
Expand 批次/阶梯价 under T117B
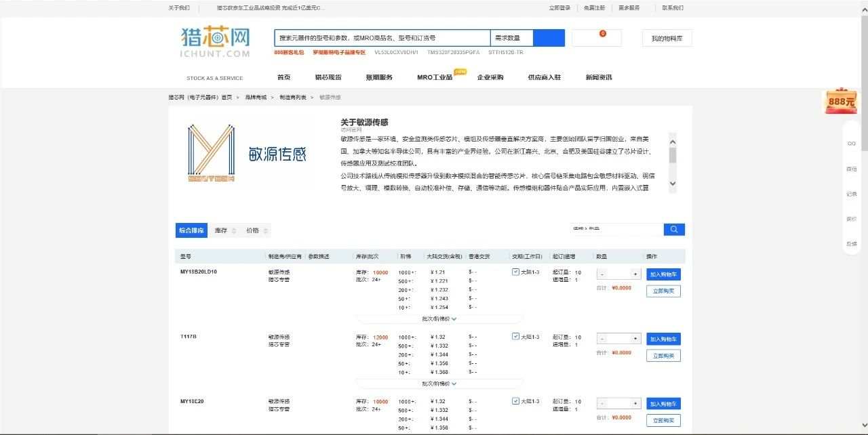click(x=439, y=384)
